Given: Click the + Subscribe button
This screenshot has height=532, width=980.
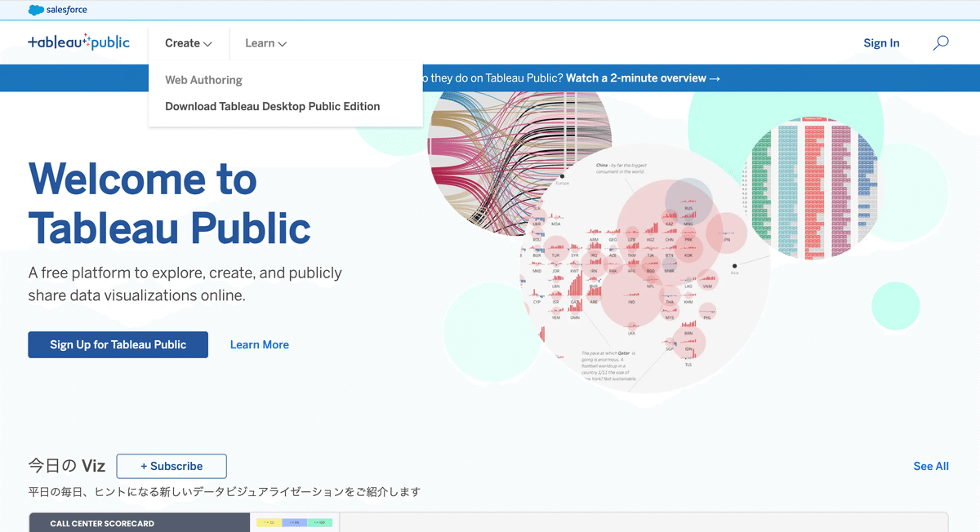Looking at the screenshot, I should tap(171, 466).
